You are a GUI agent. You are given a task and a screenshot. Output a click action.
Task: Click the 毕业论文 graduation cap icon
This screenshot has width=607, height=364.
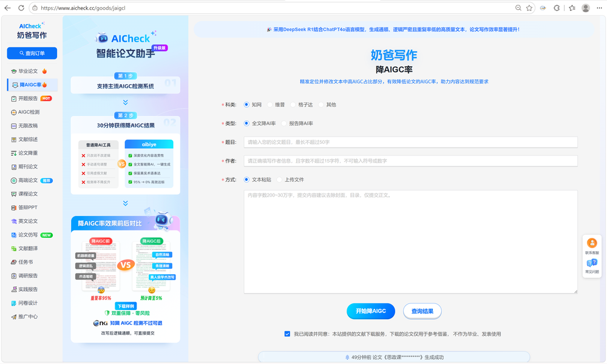[13, 71]
